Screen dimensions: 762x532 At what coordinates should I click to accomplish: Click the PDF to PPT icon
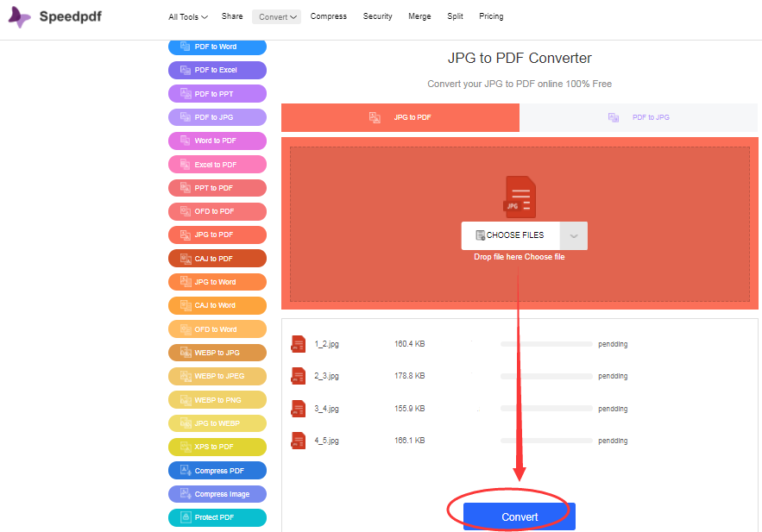coord(186,94)
